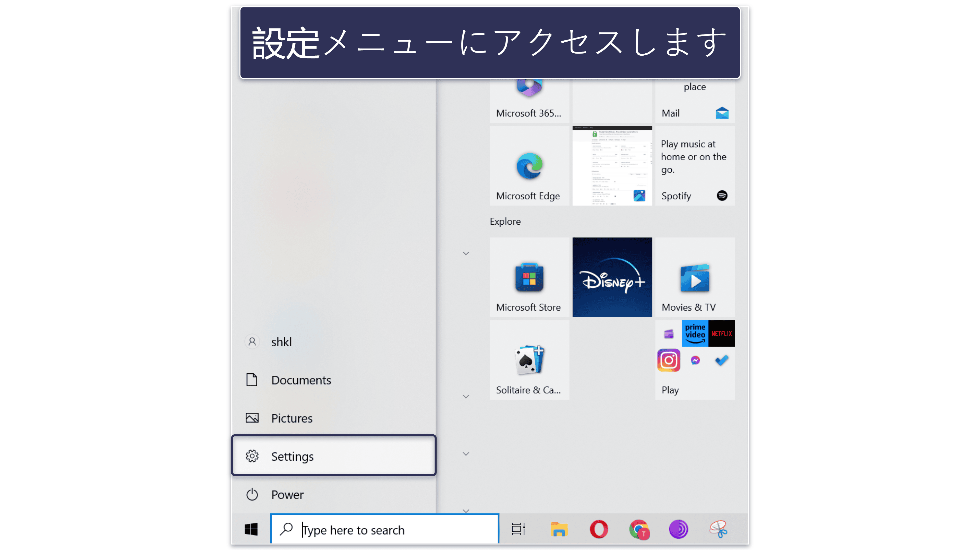Open To Do checkmark in Play folder
This screenshot has width=980, height=550.
tap(721, 360)
